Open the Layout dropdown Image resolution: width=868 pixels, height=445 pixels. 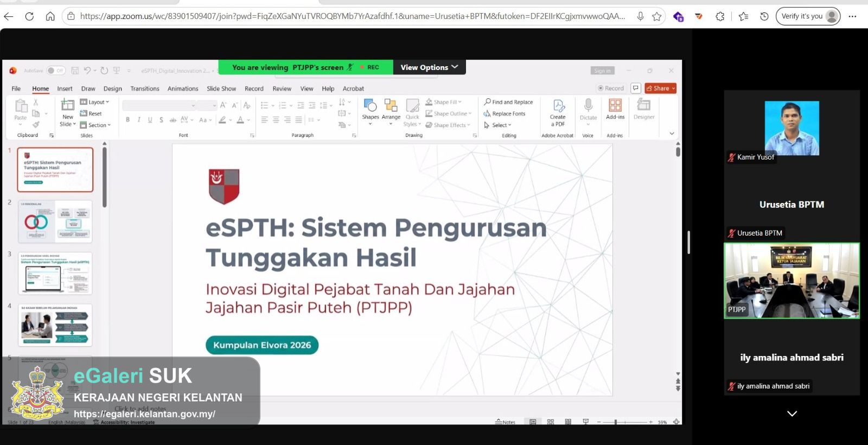click(x=95, y=102)
